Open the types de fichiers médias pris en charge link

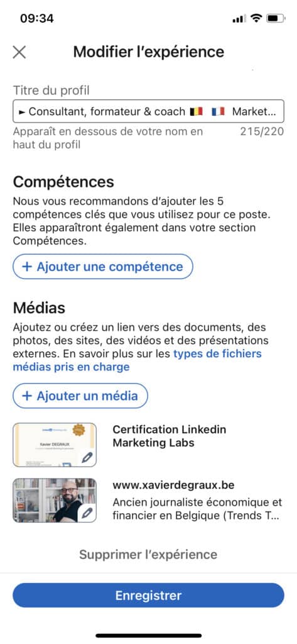[x=137, y=360]
